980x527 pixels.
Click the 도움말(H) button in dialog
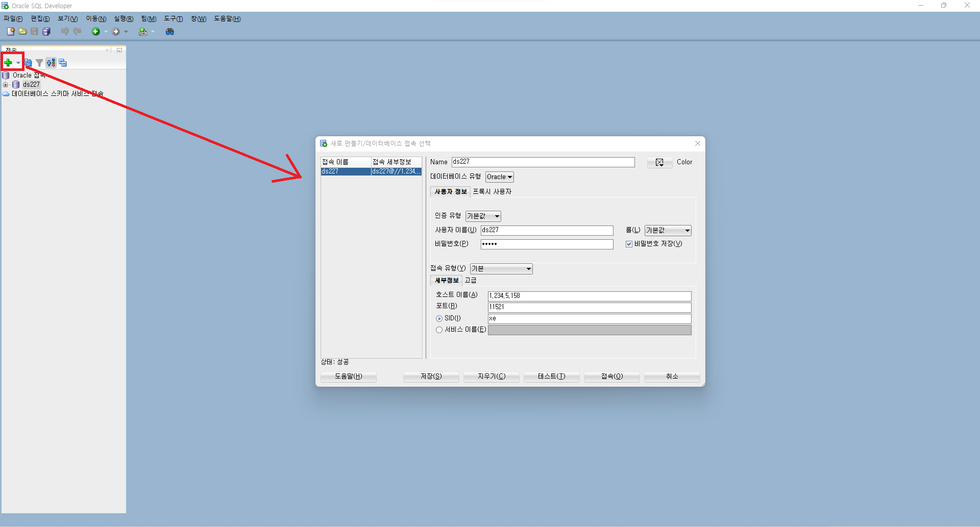coord(349,377)
